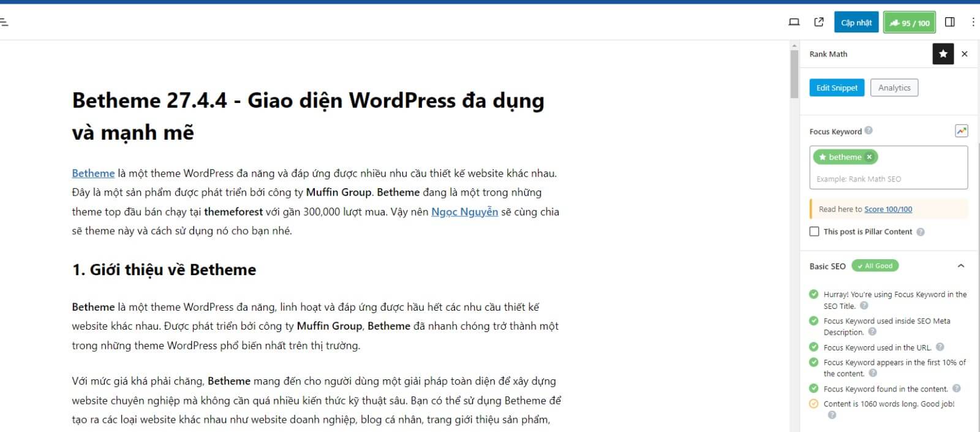The image size is (980, 432).
Task: Open help for keyword found in content
Action: (957, 388)
